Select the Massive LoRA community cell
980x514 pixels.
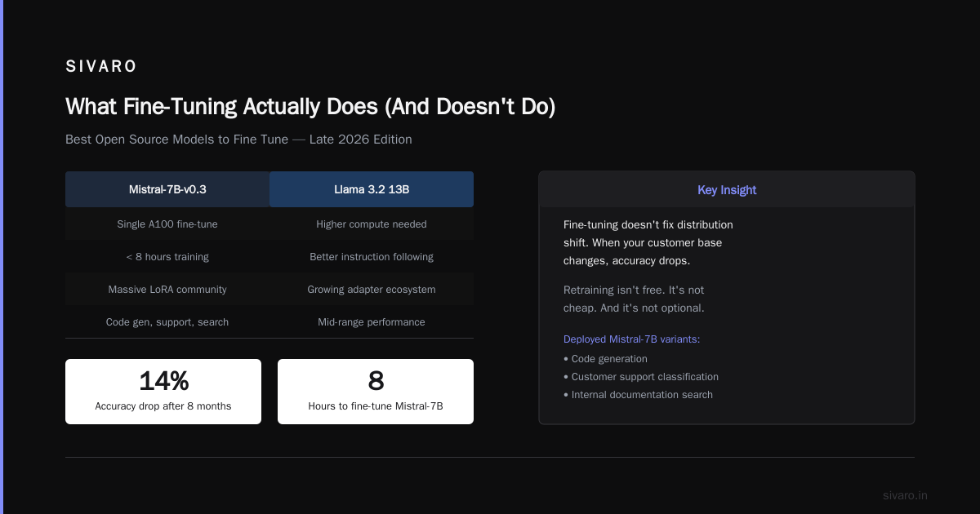[x=167, y=289]
